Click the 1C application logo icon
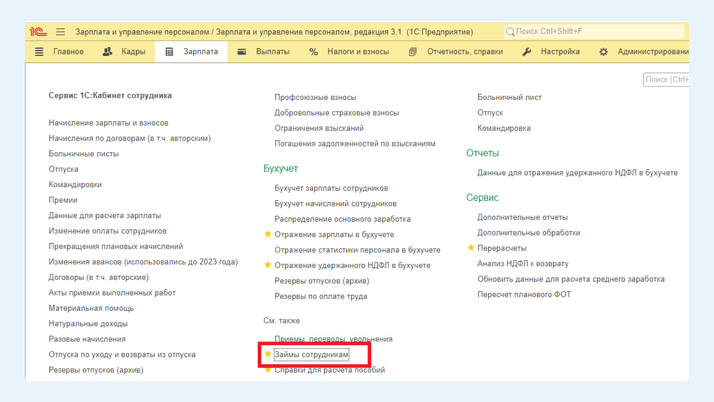 [x=38, y=32]
